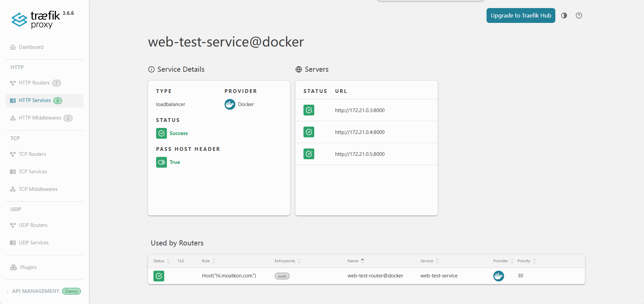Click the Docker provider icon in Service Details
The image size is (644, 304).
point(230,104)
